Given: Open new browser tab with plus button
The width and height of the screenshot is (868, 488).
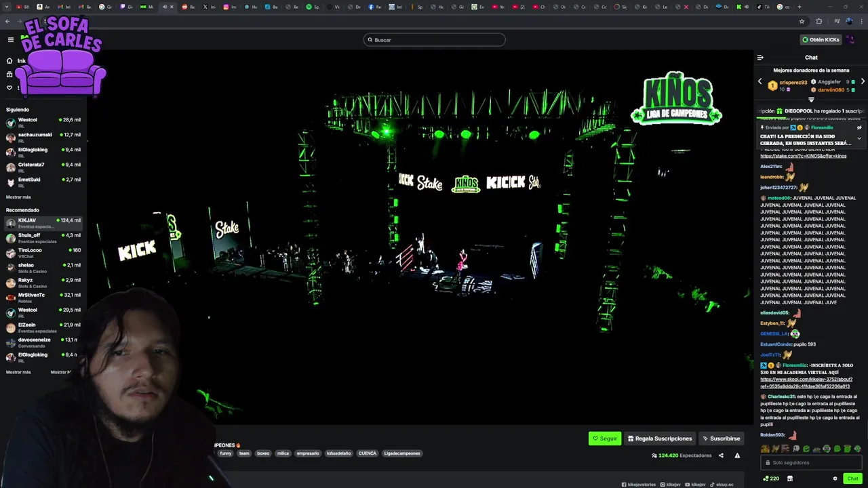Looking at the screenshot, I should click(x=800, y=7).
